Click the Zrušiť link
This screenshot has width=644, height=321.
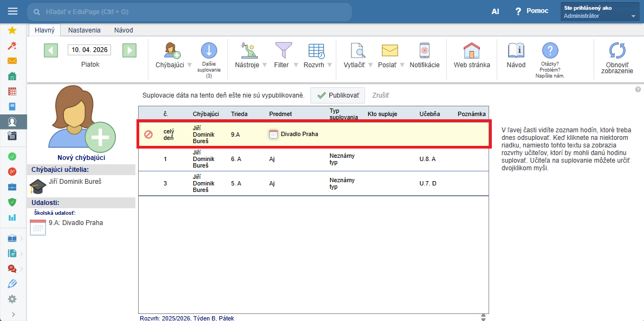(x=380, y=95)
